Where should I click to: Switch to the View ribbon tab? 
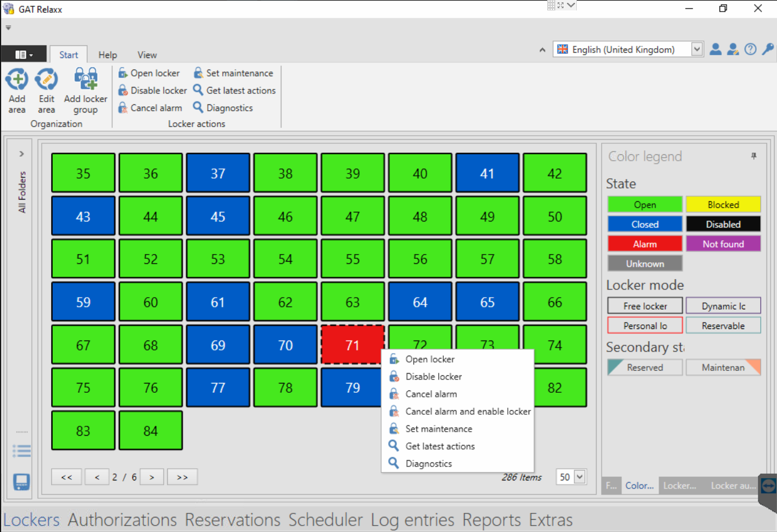click(x=147, y=55)
